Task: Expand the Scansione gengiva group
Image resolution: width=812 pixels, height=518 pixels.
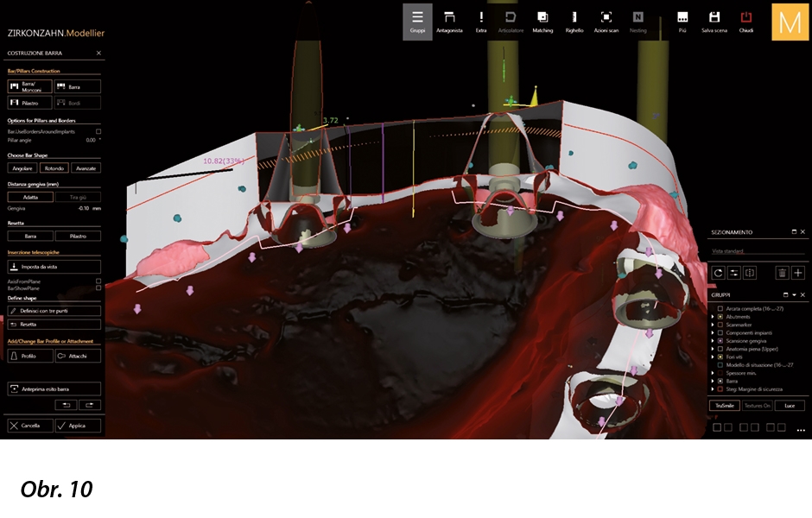Action: [x=713, y=341]
